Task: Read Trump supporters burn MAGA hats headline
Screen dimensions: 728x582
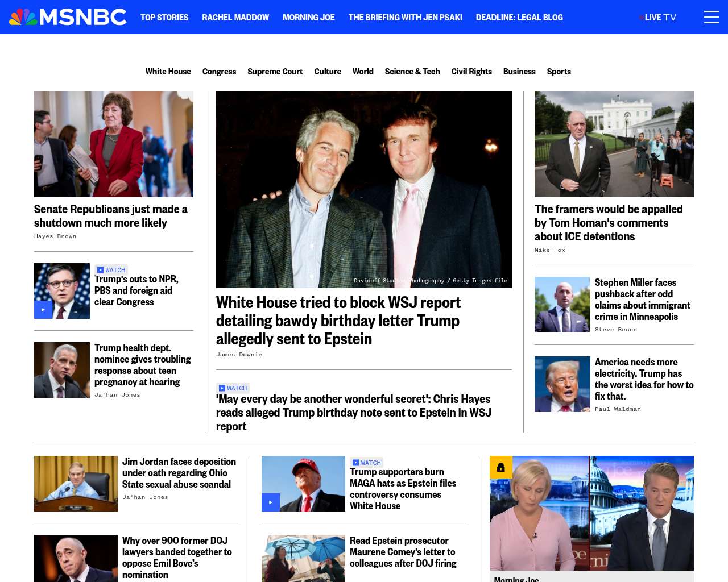Action: coord(403,489)
